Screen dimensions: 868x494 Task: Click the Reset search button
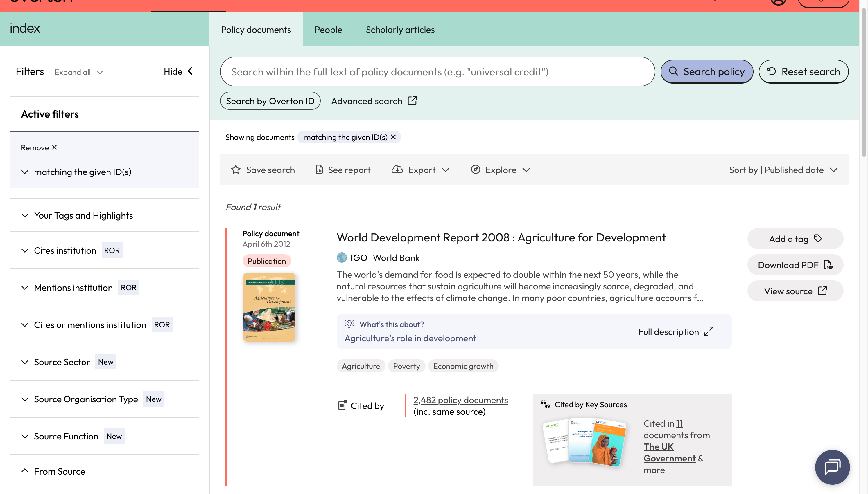[x=804, y=72]
